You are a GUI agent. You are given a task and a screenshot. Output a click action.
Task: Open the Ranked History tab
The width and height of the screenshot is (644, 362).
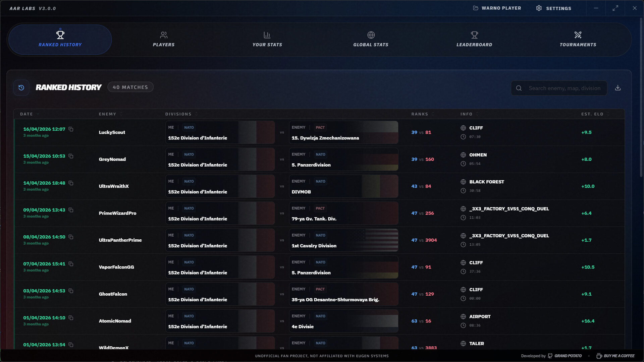click(60, 40)
